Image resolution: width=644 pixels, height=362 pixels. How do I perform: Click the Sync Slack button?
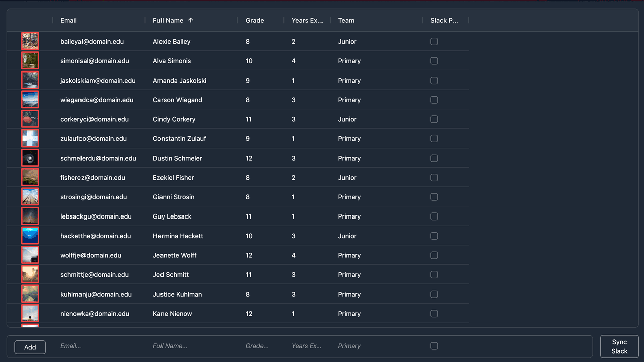[x=619, y=346]
